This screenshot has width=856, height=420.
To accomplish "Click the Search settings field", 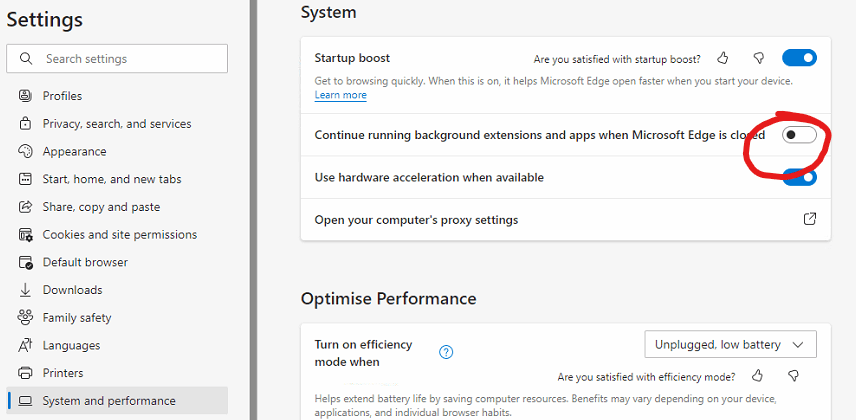I will coord(117,58).
